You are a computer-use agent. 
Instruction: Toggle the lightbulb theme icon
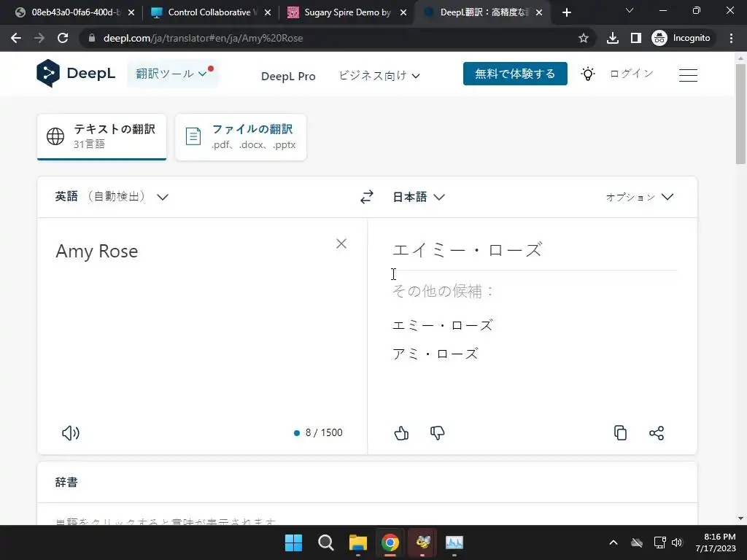pyautogui.click(x=588, y=74)
